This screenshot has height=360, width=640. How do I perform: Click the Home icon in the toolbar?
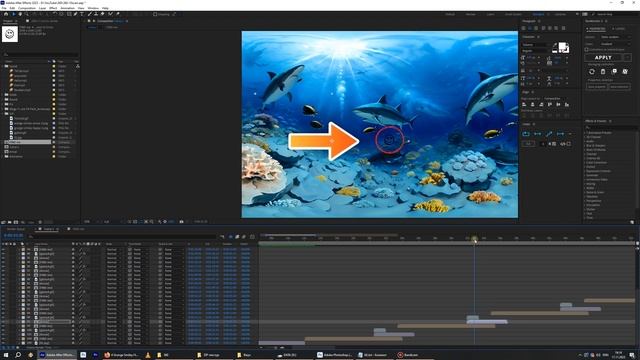pos(6,14)
